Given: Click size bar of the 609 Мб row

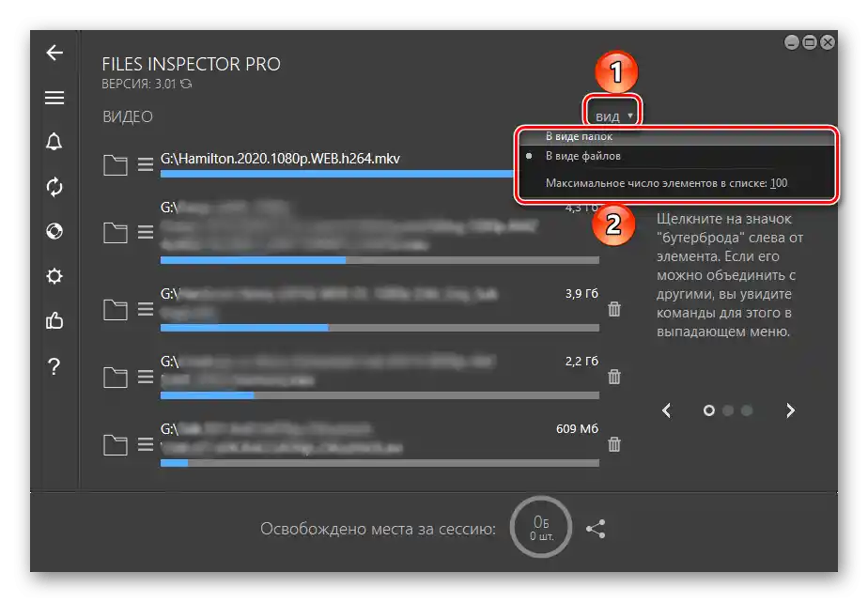Looking at the screenshot, I should [380, 463].
